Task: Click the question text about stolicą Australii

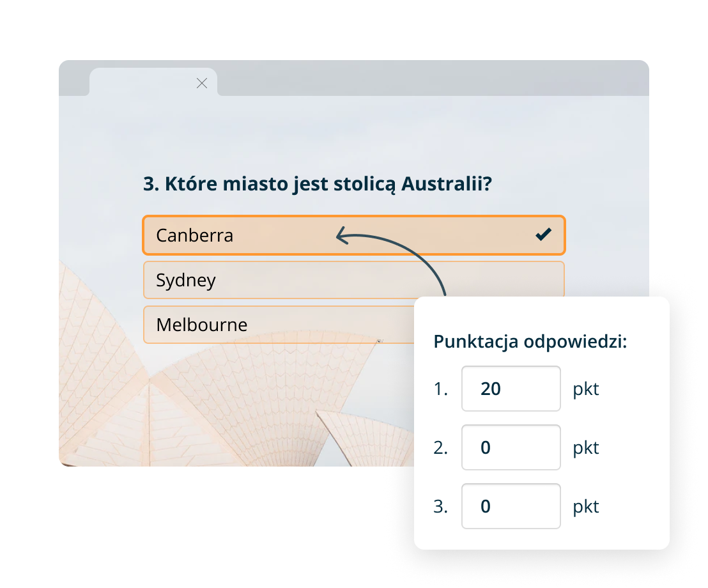Action: (318, 184)
